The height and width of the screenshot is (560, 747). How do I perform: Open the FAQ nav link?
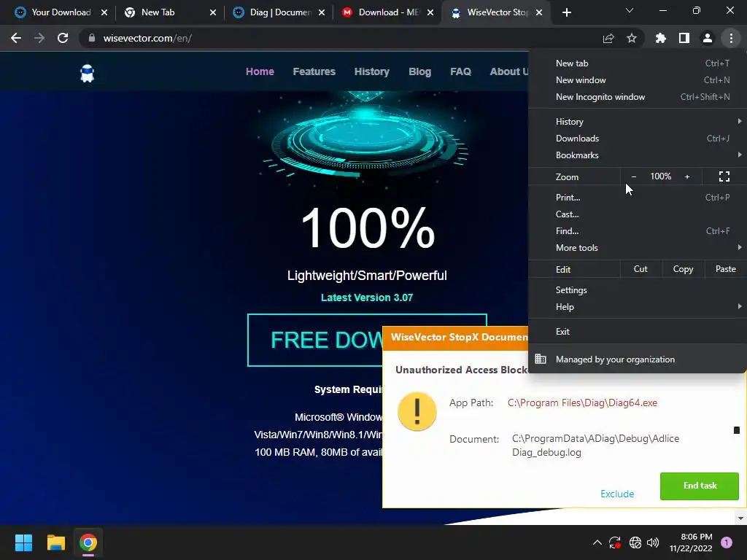coord(461,71)
